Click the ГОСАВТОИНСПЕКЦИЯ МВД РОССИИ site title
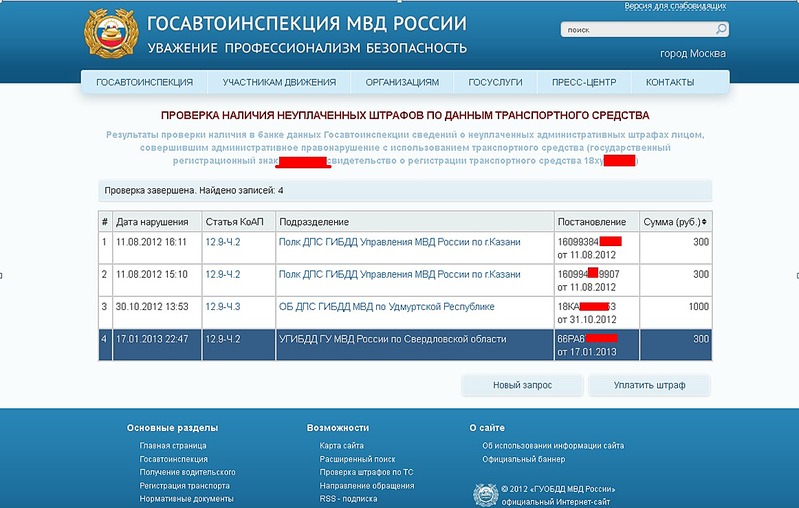 [307, 23]
